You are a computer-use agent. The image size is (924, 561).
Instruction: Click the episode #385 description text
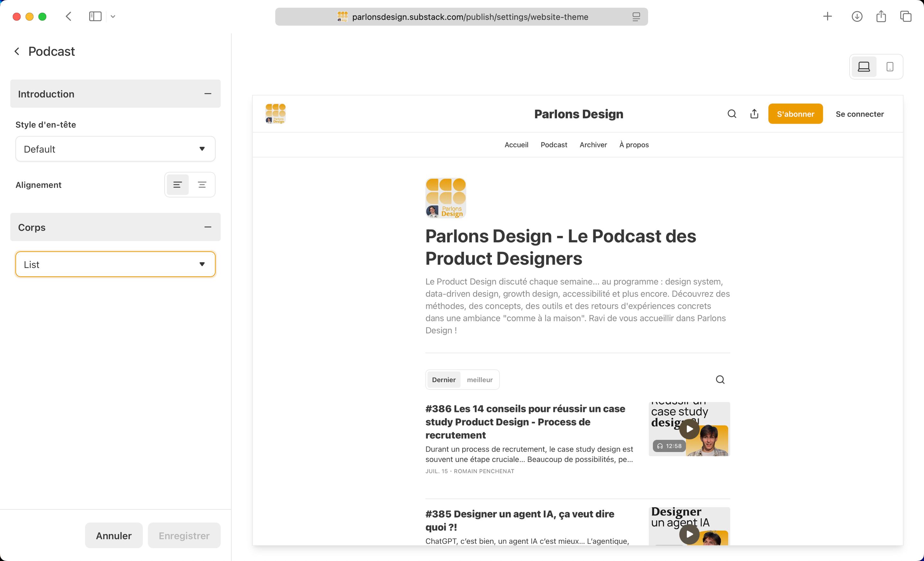click(527, 541)
